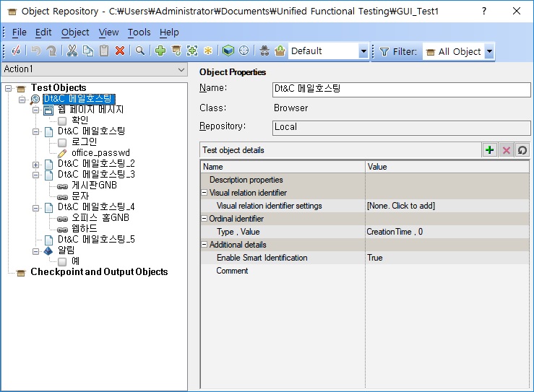Click the Undo arrow icon

coord(35,51)
